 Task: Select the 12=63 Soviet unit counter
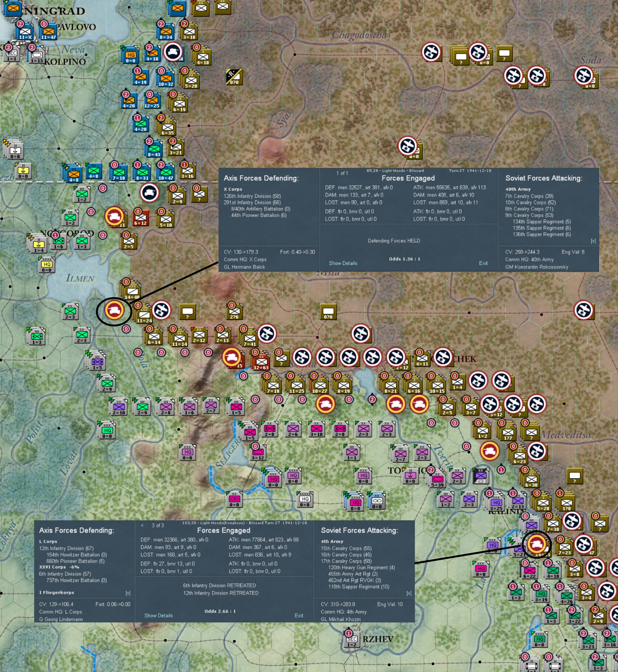click(261, 361)
